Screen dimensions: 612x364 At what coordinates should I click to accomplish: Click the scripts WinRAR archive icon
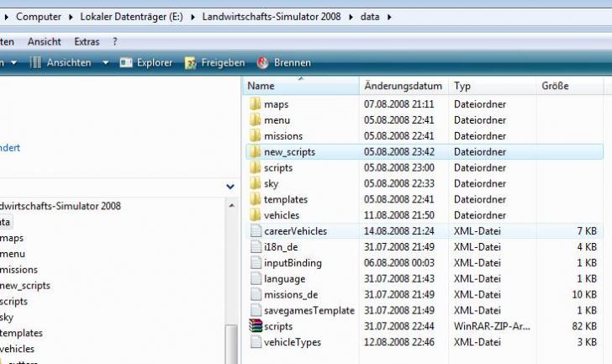tap(256, 326)
